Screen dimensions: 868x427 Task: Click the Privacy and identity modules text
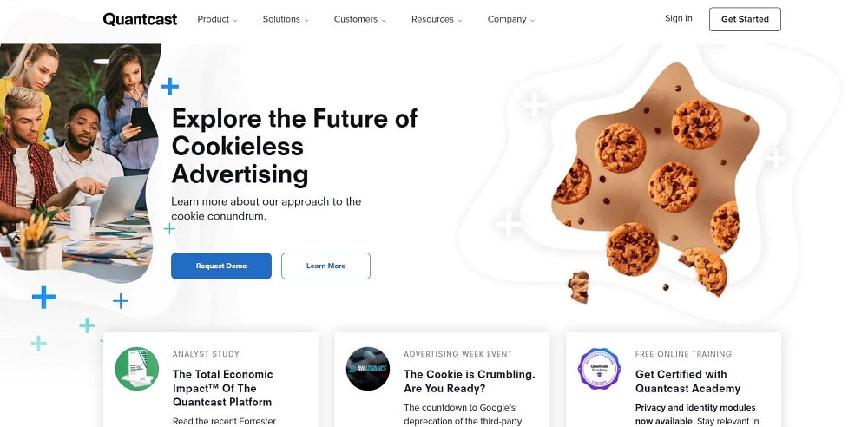pos(695,408)
